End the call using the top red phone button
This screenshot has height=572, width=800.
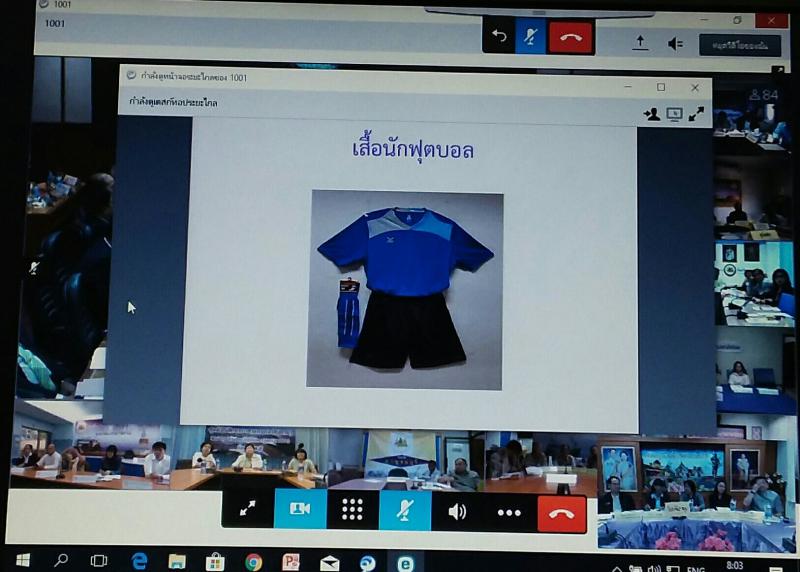[571, 38]
